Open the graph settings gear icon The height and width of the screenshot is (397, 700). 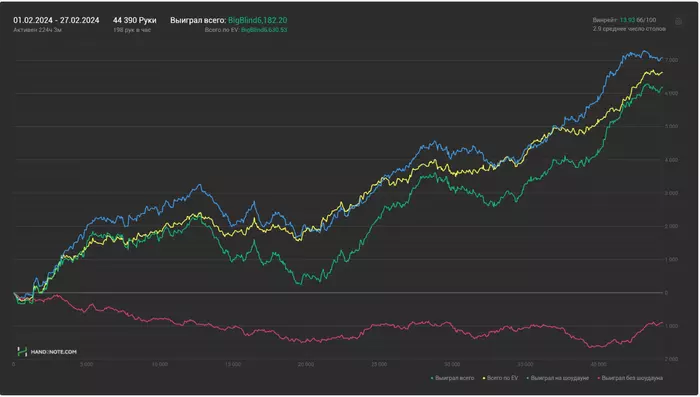tap(678, 22)
